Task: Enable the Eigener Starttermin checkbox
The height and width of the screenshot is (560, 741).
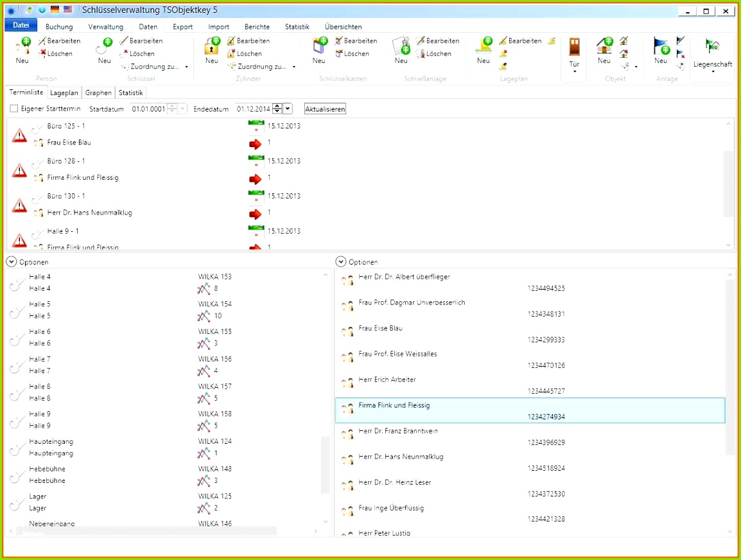Action: pyautogui.click(x=14, y=109)
